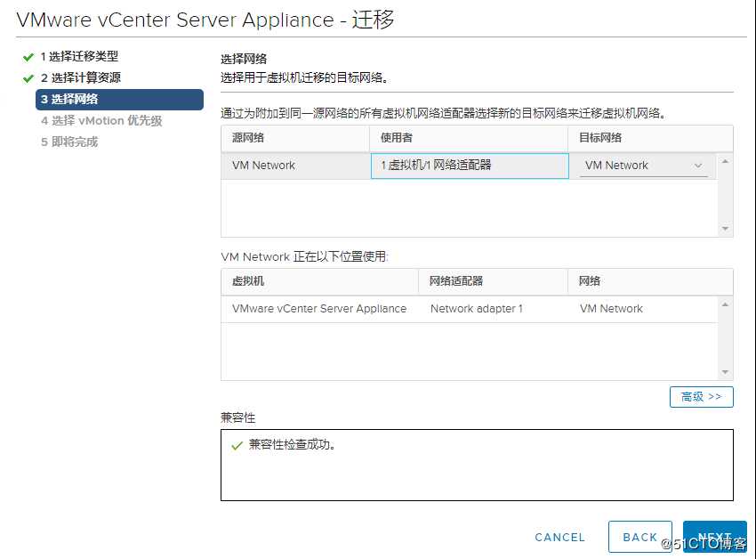Image resolution: width=756 pixels, height=559 pixels.
Task: Click the 虚拟机 column header
Action: (319, 281)
